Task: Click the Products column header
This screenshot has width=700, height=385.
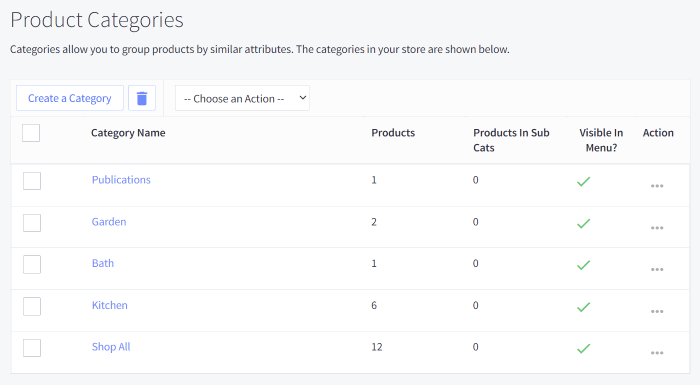Action: [x=393, y=133]
